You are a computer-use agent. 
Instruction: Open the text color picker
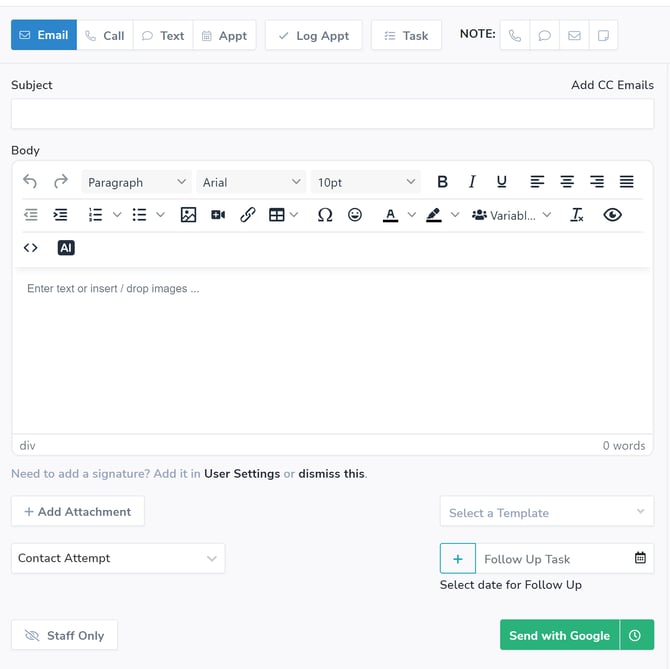pyautogui.click(x=391, y=215)
